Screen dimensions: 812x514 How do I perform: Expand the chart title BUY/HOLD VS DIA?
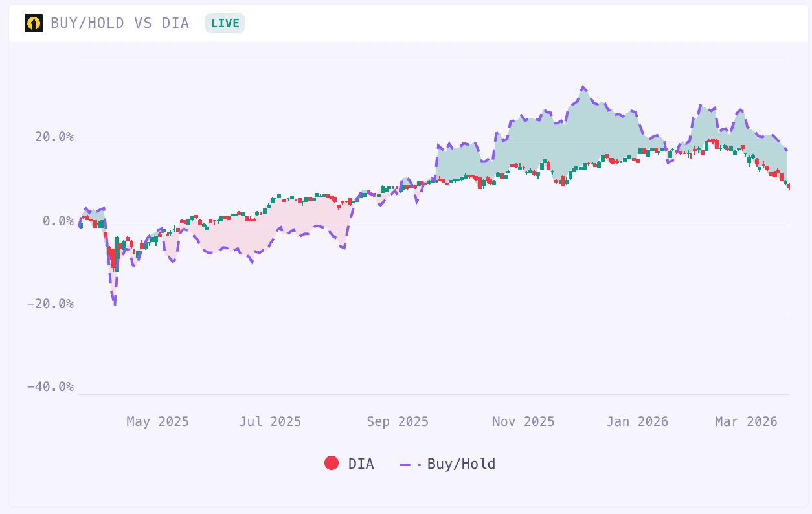(120, 23)
